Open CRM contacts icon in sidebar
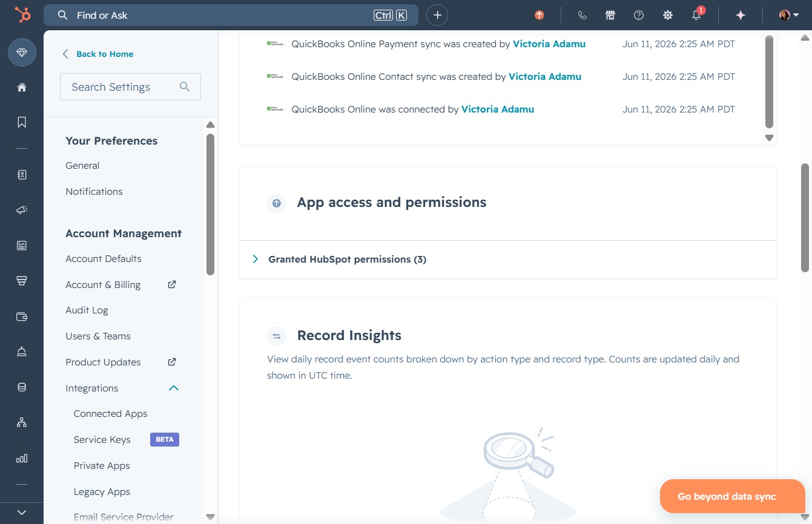The width and height of the screenshot is (812, 524). click(22, 175)
